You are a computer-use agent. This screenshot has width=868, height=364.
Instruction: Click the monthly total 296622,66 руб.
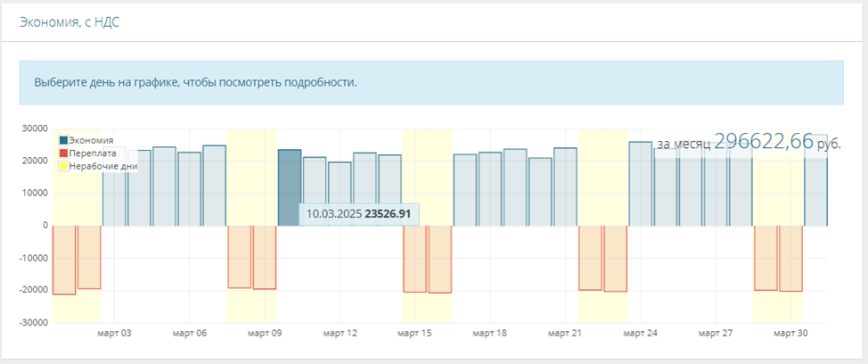pyautogui.click(x=749, y=142)
